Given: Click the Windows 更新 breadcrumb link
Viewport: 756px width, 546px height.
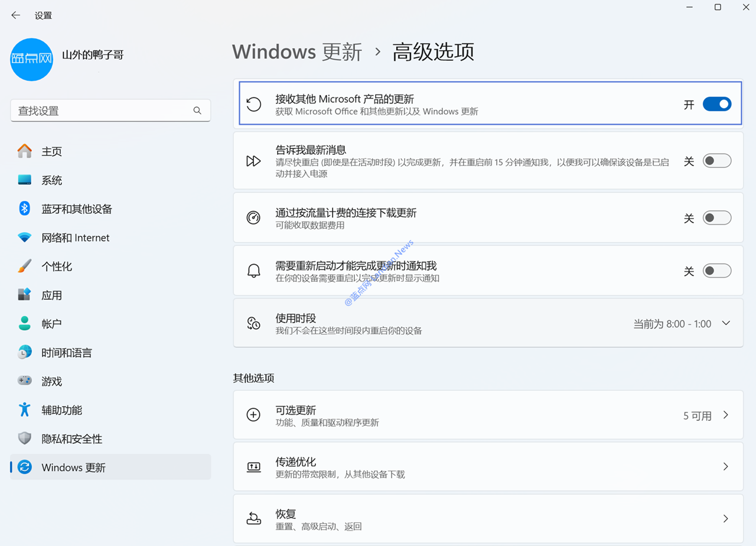Looking at the screenshot, I should coord(297,52).
